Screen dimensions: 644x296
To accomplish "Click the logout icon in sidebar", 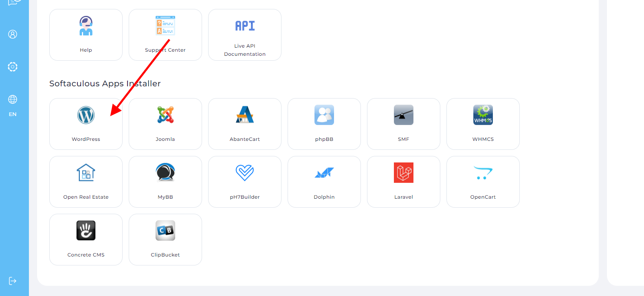I will pos(13,281).
